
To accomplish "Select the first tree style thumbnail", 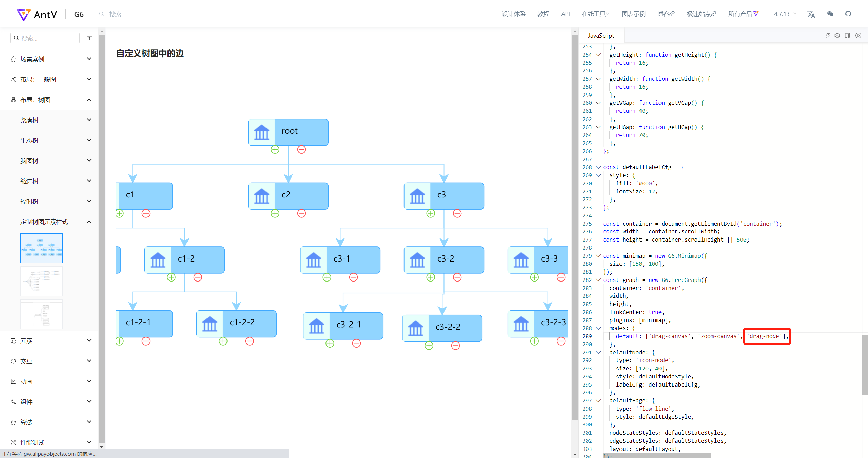I will [41, 248].
